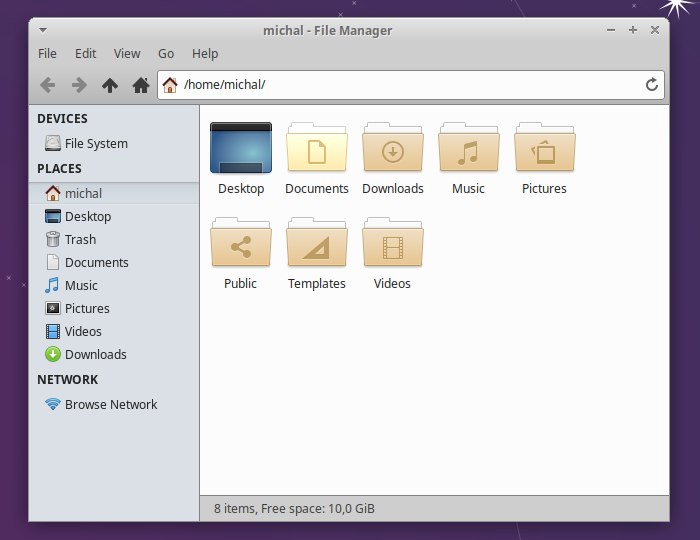Open the Downloads folder icon in the main view
Screen dimensions: 700x540
point(393,147)
